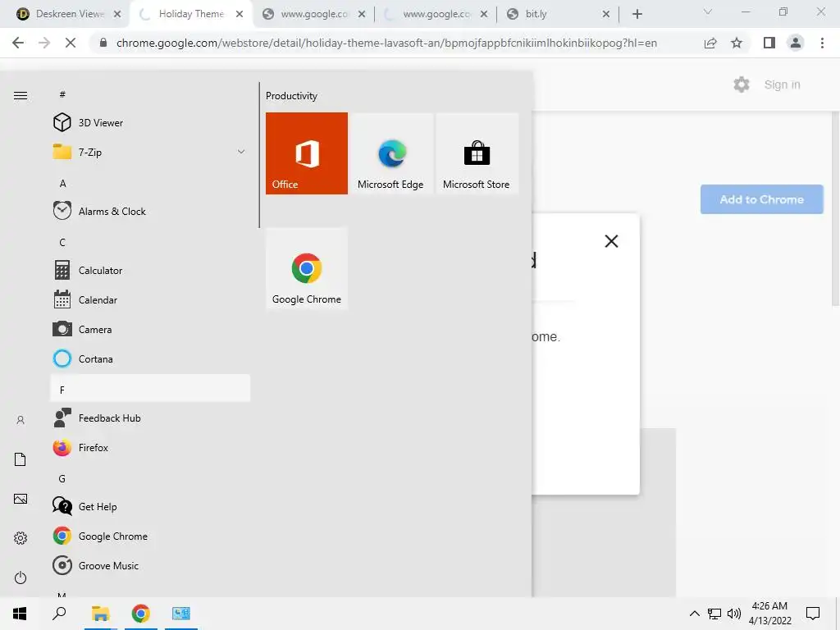
Task: Open Chrome tab search dropdown
Action: click(707, 11)
